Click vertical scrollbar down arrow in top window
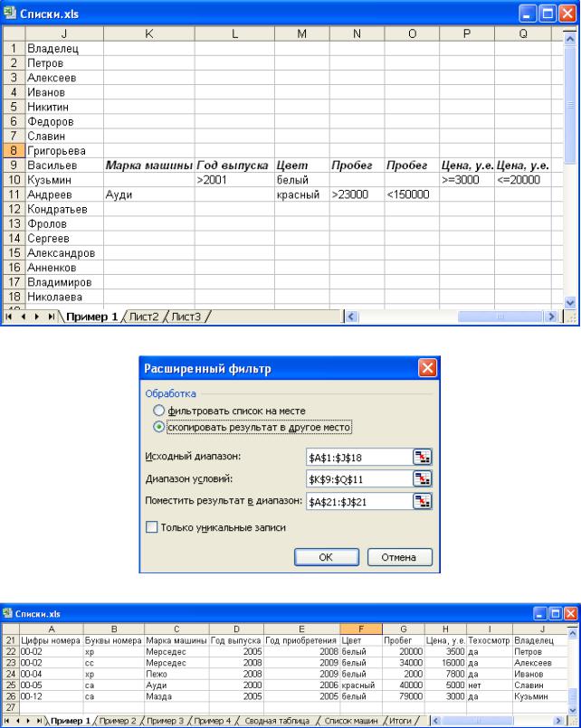 (570, 303)
